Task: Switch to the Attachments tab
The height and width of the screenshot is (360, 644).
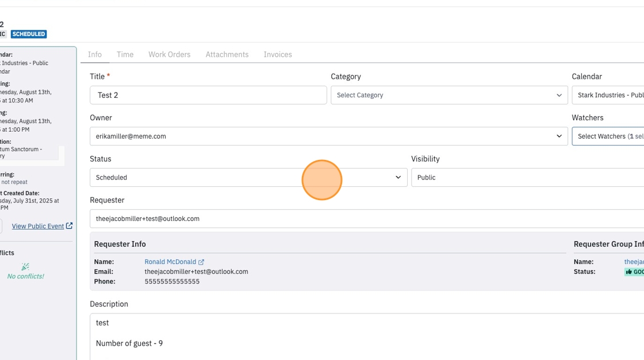Action: 227,54
